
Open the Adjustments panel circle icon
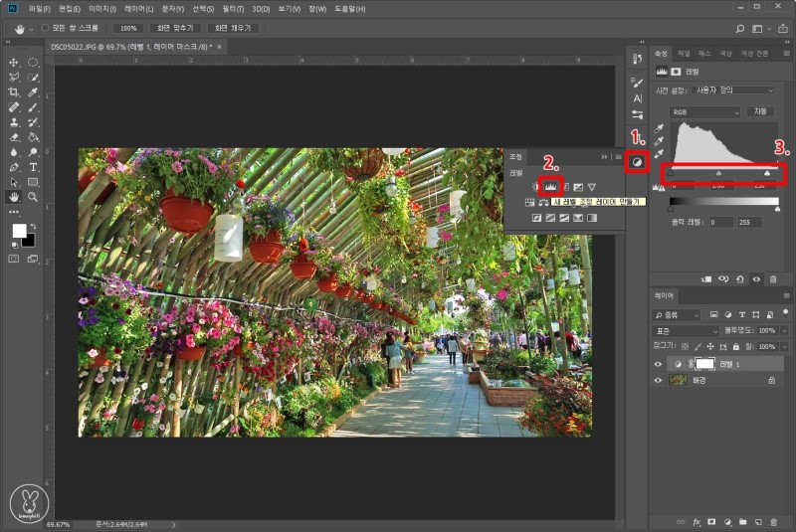click(x=637, y=160)
